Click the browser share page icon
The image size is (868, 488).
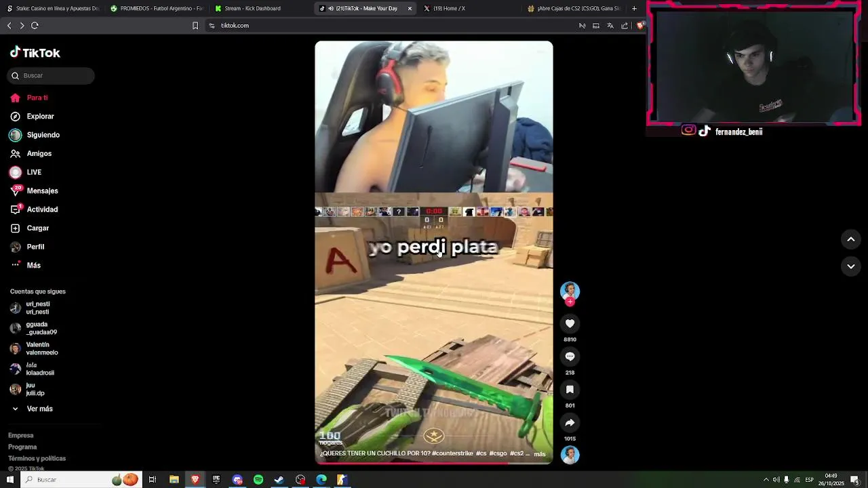point(625,25)
